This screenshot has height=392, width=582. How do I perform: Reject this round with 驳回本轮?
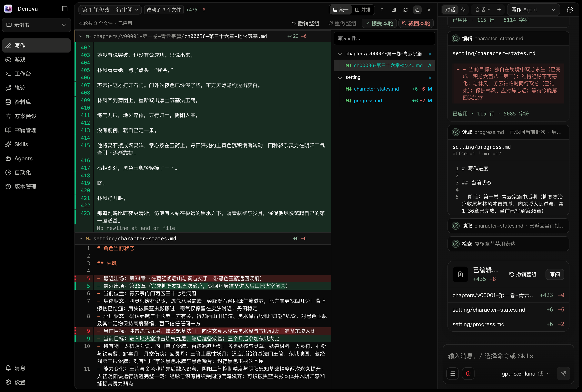coord(416,23)
